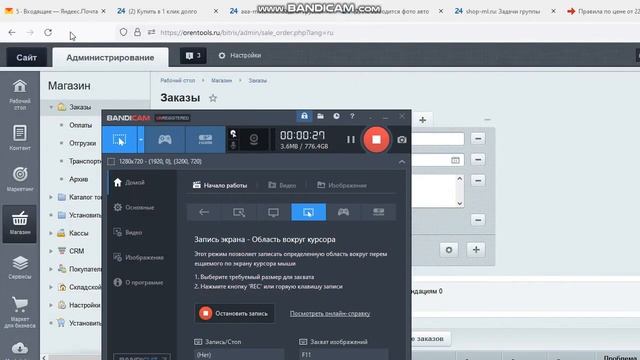This screenshot has width=640, height=360.
Task: Open Маркетинг sidebar icon
Action: [20, 179]
